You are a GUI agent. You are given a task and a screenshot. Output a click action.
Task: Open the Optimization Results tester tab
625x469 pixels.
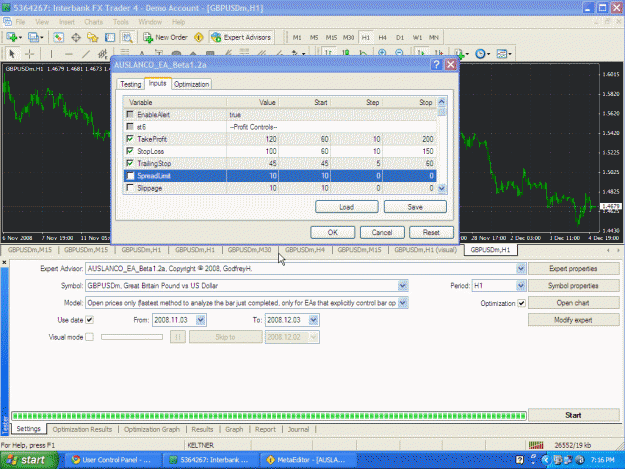tap(82, 429)
